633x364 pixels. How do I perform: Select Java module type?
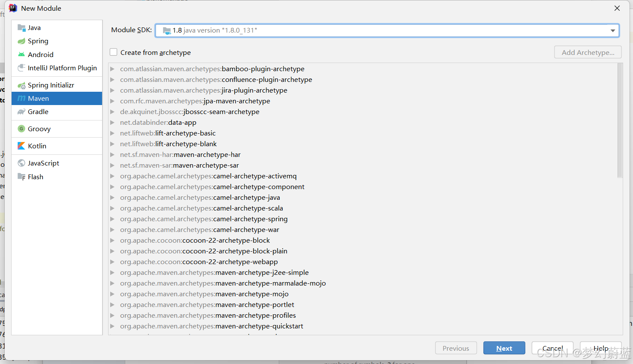coord(57,28)
